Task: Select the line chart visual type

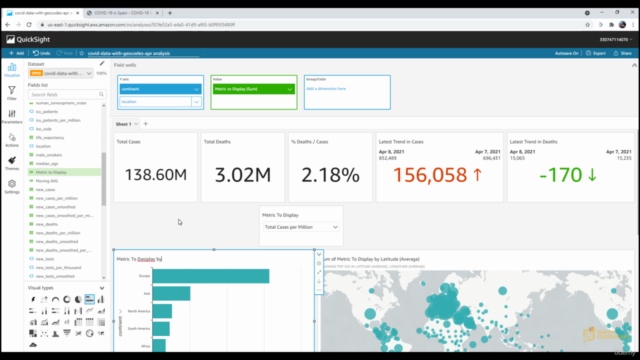Action: [x=89, y=311]
